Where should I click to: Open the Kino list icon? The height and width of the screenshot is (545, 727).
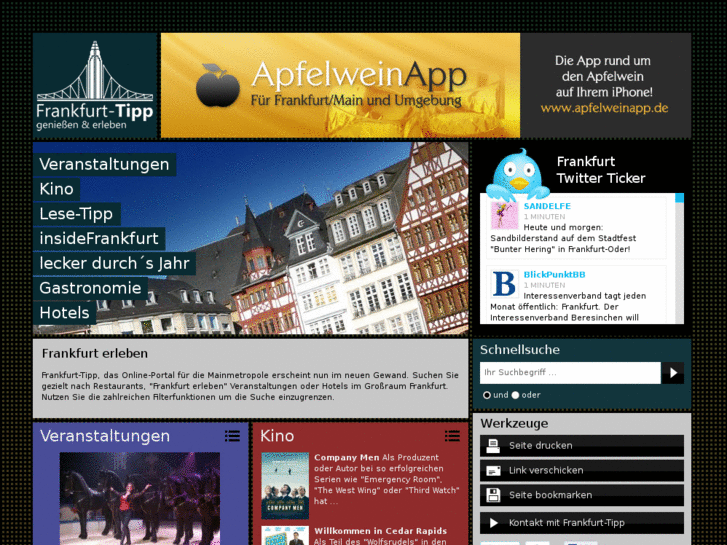tap(452, 436)
